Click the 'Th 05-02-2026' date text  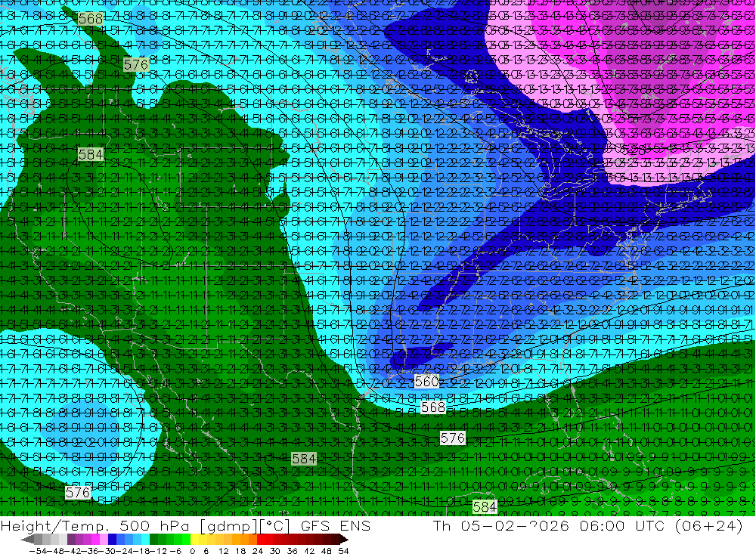(501, 525)
